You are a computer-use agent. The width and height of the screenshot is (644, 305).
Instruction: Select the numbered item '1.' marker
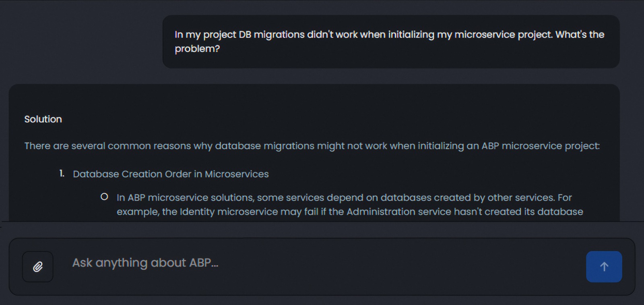point(61,173)
